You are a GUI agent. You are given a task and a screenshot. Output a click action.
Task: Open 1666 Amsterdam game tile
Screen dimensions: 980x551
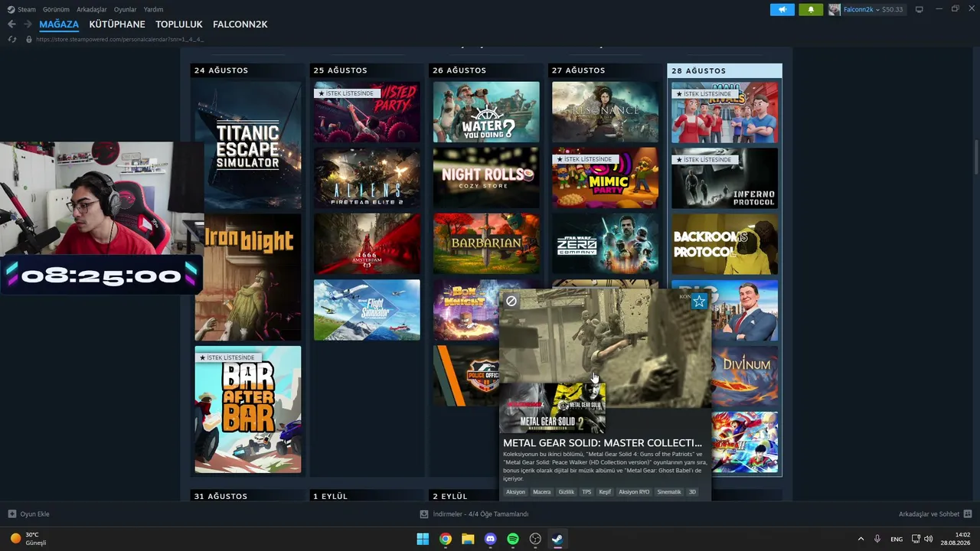click(x=367, y=244)
